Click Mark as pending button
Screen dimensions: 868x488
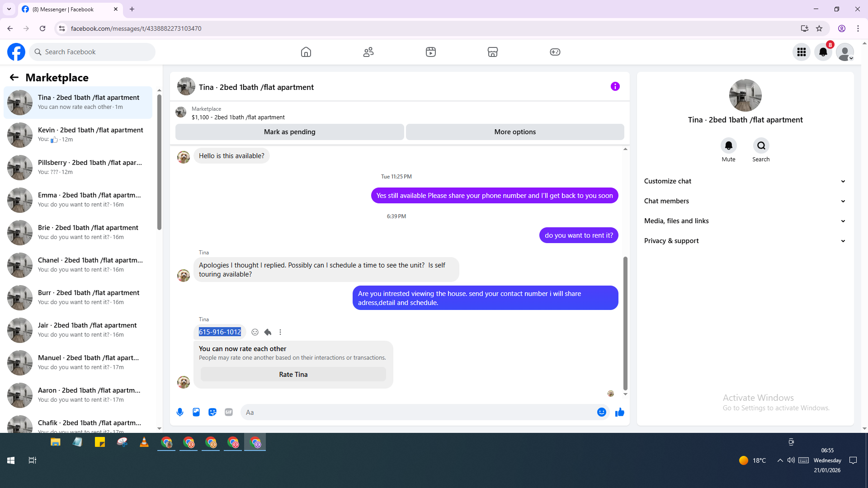tap(289, 132)
